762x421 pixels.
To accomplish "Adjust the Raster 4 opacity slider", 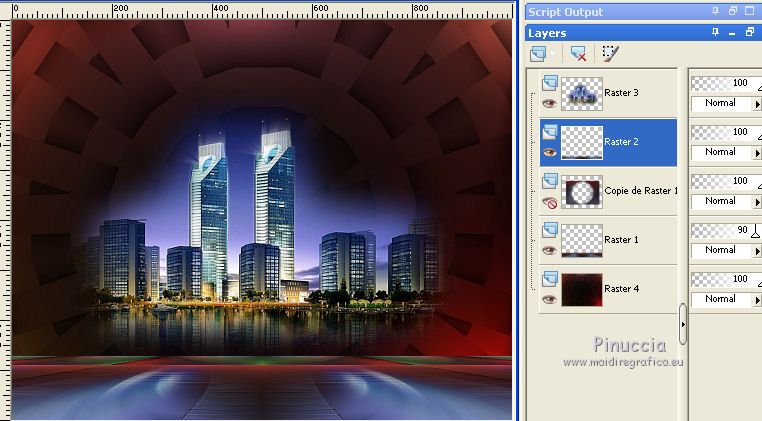I will pyautogui.click(x=726, y=280).
